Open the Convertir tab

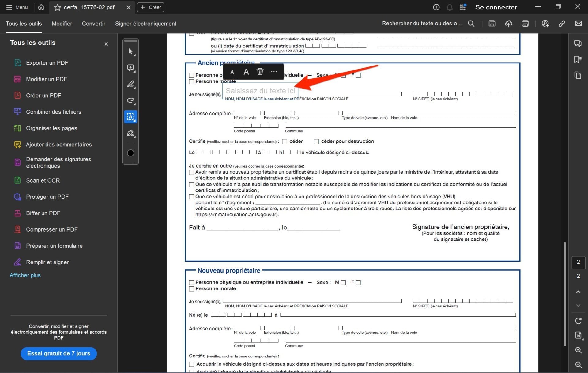pos(93,24)
